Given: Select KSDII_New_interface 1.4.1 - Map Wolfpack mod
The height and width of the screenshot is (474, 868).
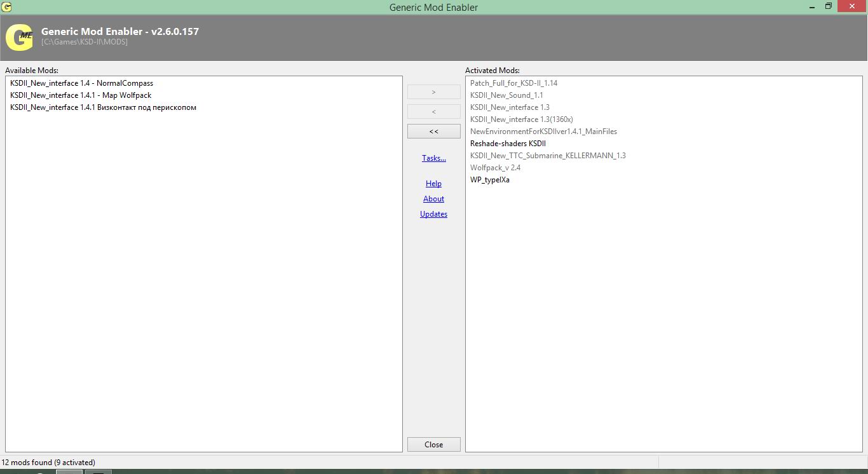Looking at the screenshot, I should 81,95.
